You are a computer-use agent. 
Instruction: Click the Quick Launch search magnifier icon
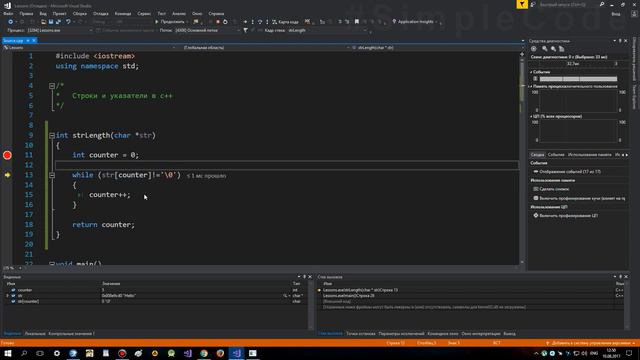pos(602,4)
